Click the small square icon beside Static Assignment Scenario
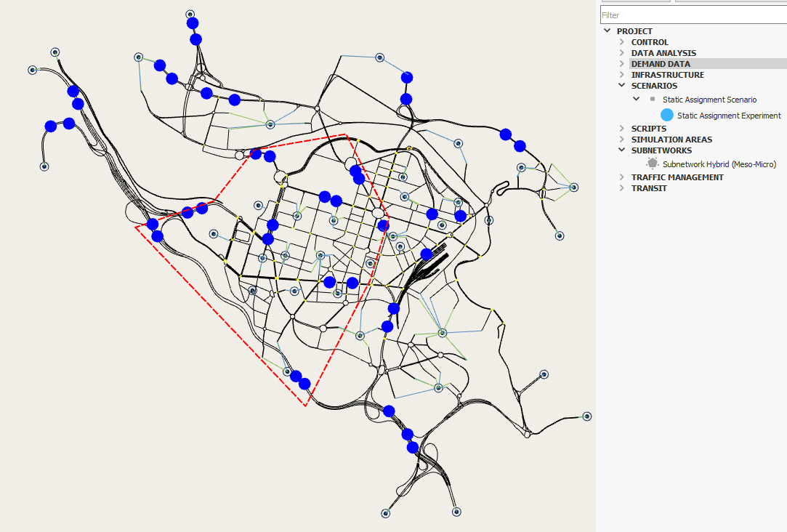The height and width of the screenshot is (532, 787). (x=652, y=99)
